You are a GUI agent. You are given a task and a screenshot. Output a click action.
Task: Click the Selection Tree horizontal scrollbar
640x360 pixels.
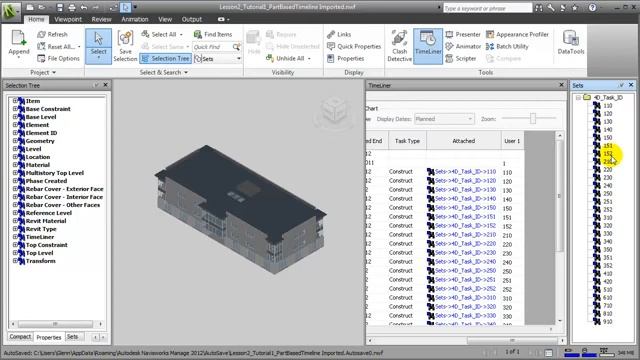pyautogui.click(x=55, y=324)
